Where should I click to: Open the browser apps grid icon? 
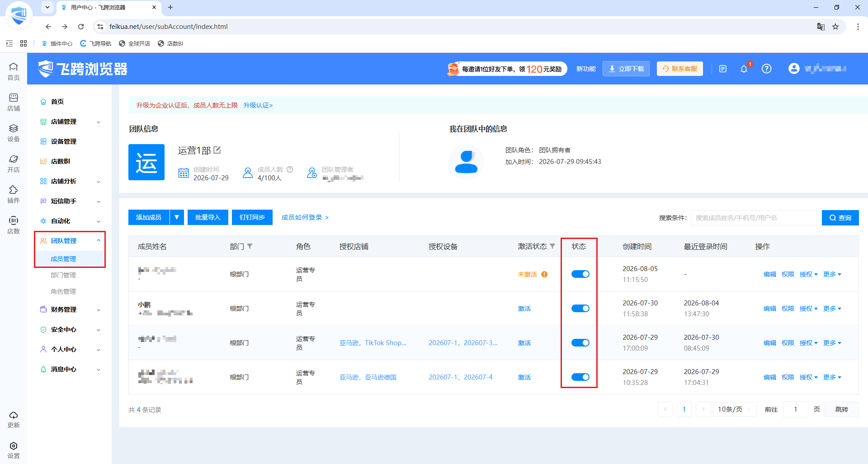(24, 43)
